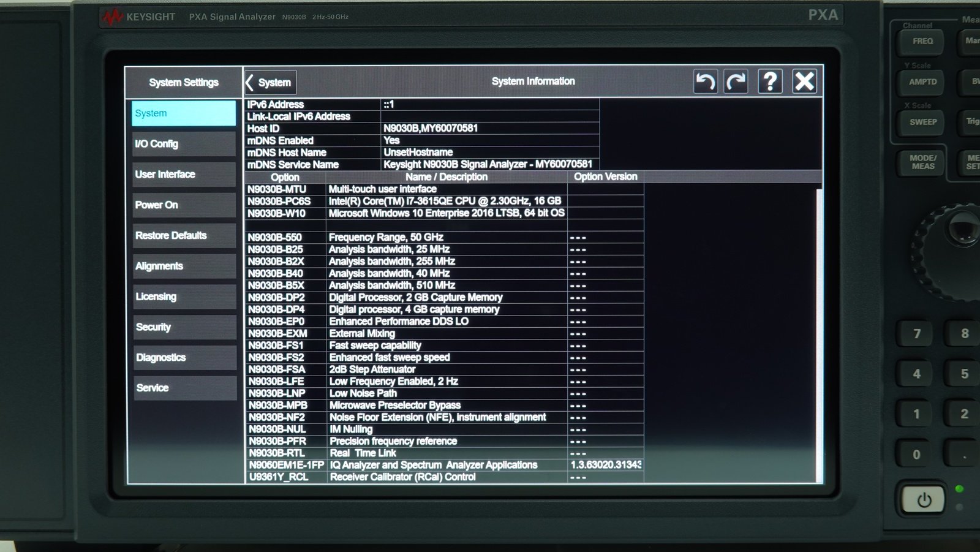Open the Alignments tab
Screen dimensions: 980x552
coord(184,266)
